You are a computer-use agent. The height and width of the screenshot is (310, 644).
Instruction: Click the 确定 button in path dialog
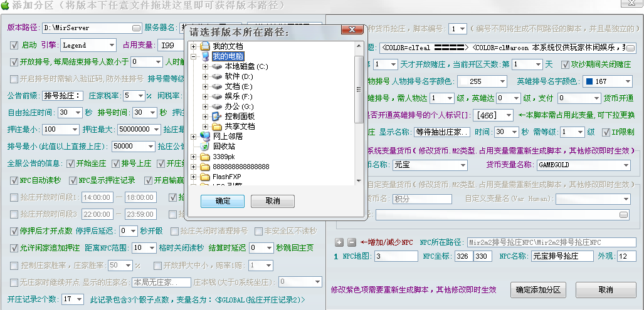(x=223, y=201)
